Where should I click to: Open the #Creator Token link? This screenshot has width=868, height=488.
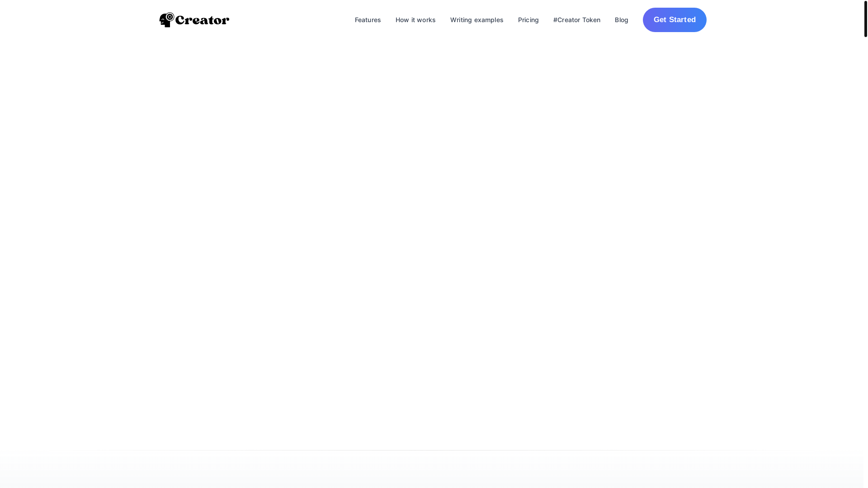pos(576,20)
